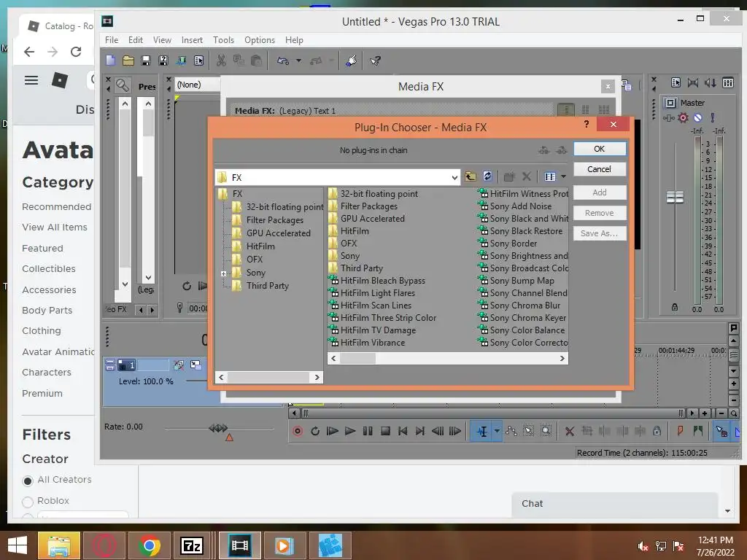The width and height of the screenshot is (747, 560).
Task: Click the Refresh icon in Plug-In Chooser
Action: (x=487, y=176)
